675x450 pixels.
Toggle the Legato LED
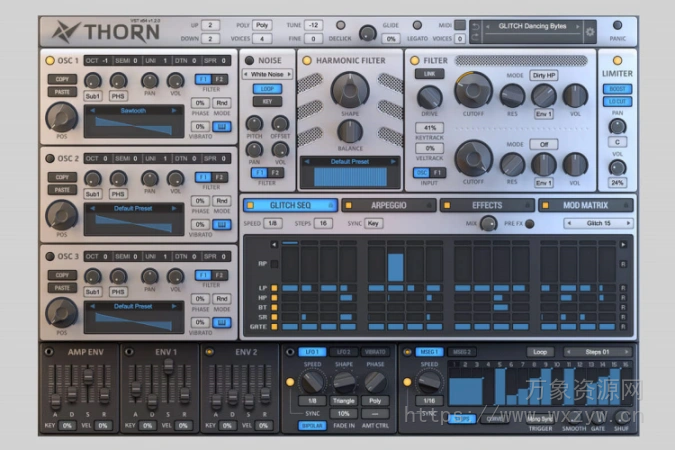point(417,25)
